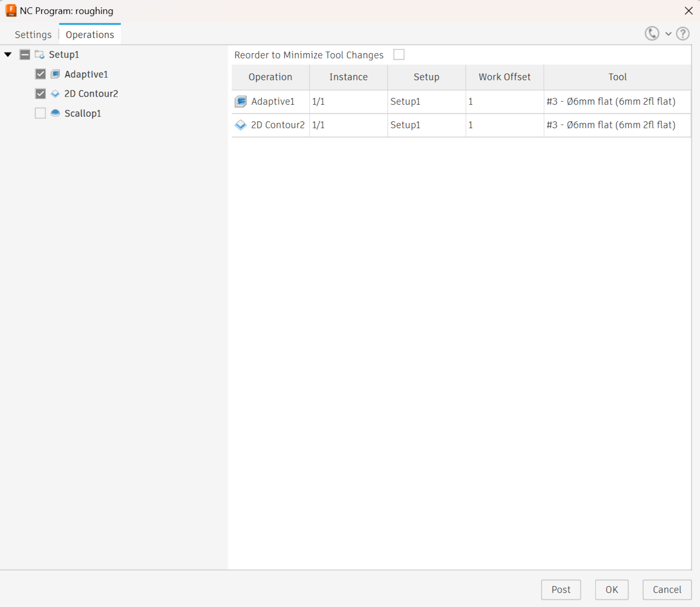Viewport: 700px width, 607px height.
Task: Open dropdown arrow next to phone icon
Action: [x=668, y=34]
